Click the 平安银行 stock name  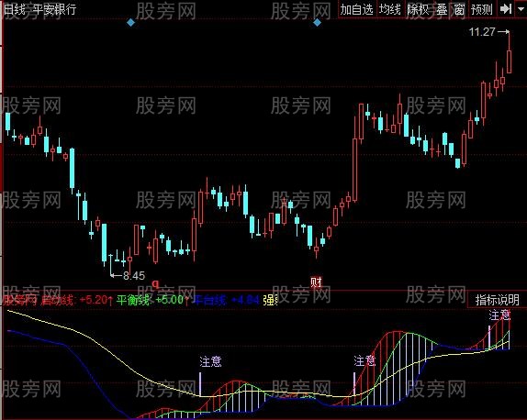point(54,9)
